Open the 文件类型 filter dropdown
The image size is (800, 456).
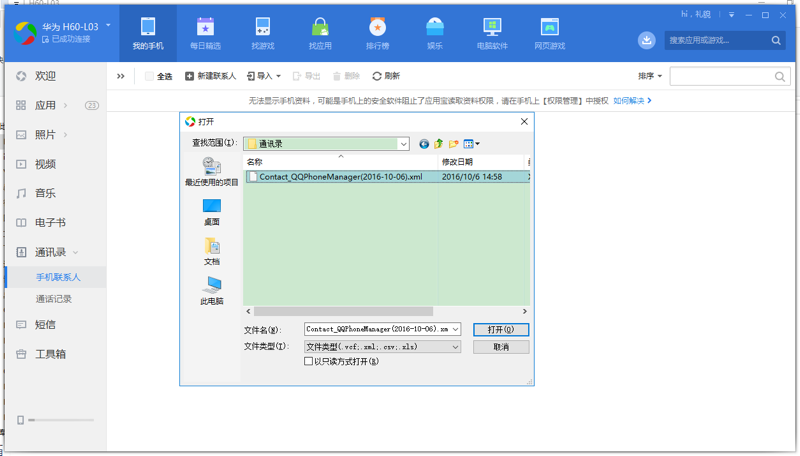click(455, 347)
